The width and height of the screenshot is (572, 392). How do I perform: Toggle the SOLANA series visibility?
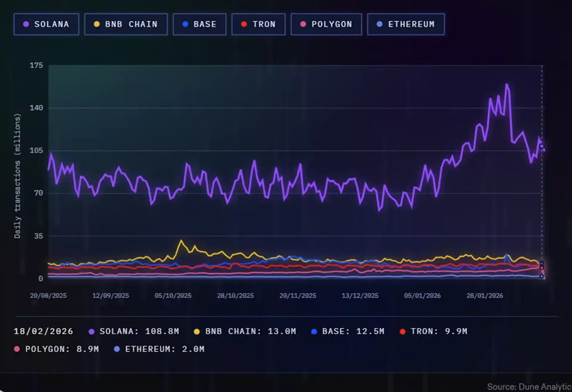click(x=46, y=24)
